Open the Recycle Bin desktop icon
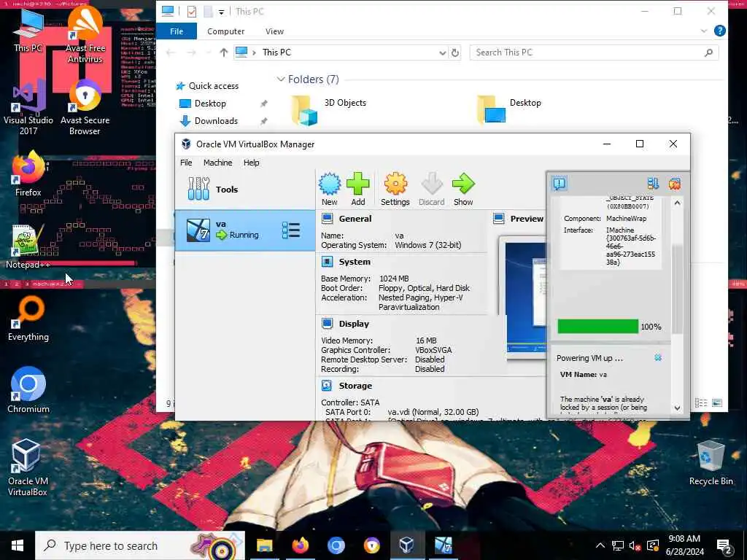 (711, 463)
